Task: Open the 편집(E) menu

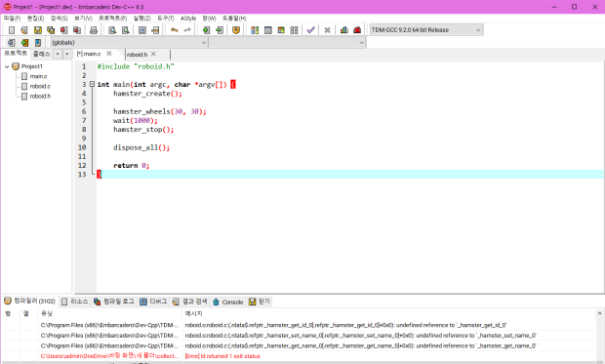Action: coord(35,19)
